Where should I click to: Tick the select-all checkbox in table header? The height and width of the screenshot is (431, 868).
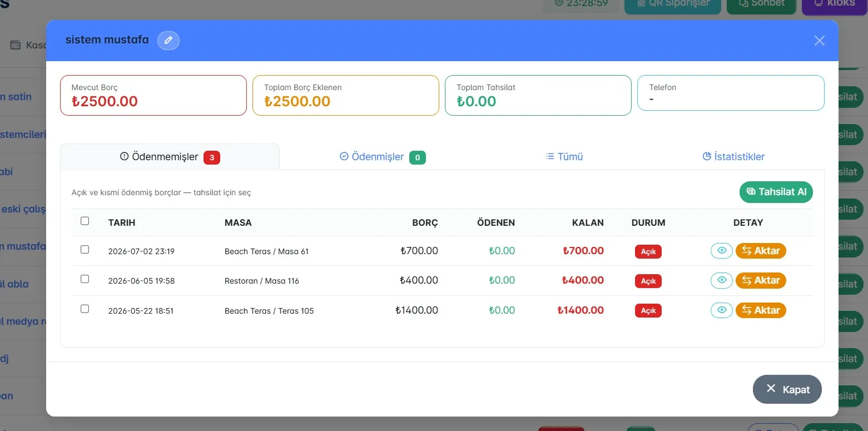(x=85, y=221)
